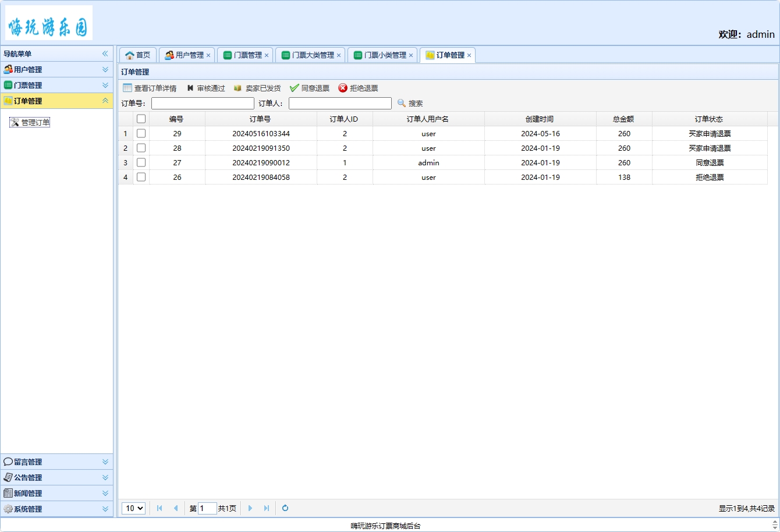Check the box for order 20240516103344

[x=141, y=133]
